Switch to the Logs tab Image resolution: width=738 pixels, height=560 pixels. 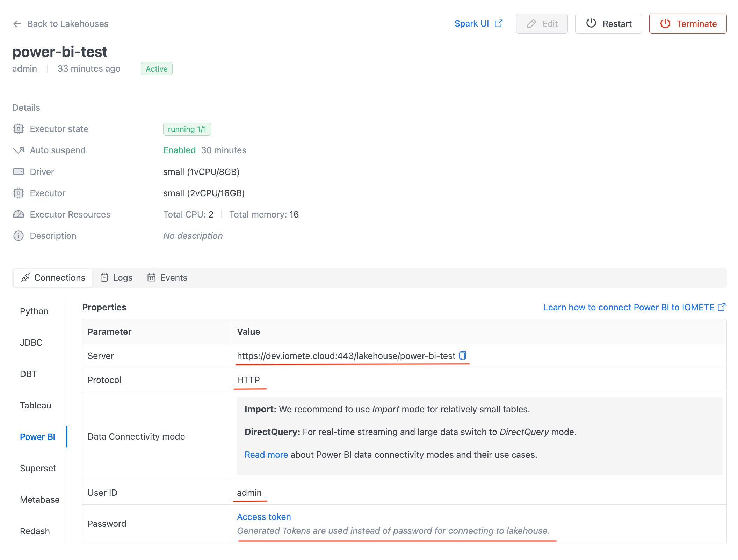point(116,278)
